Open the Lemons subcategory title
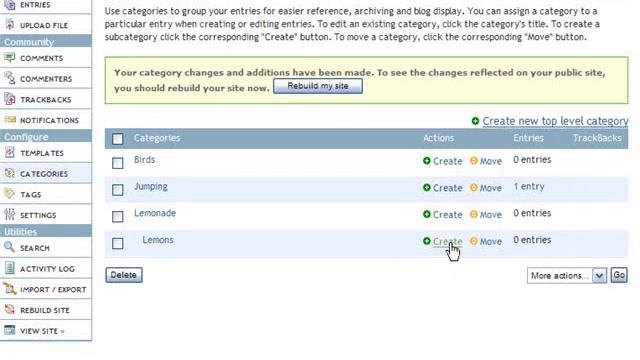Screen dimensions: 640x360 (158, 240)
